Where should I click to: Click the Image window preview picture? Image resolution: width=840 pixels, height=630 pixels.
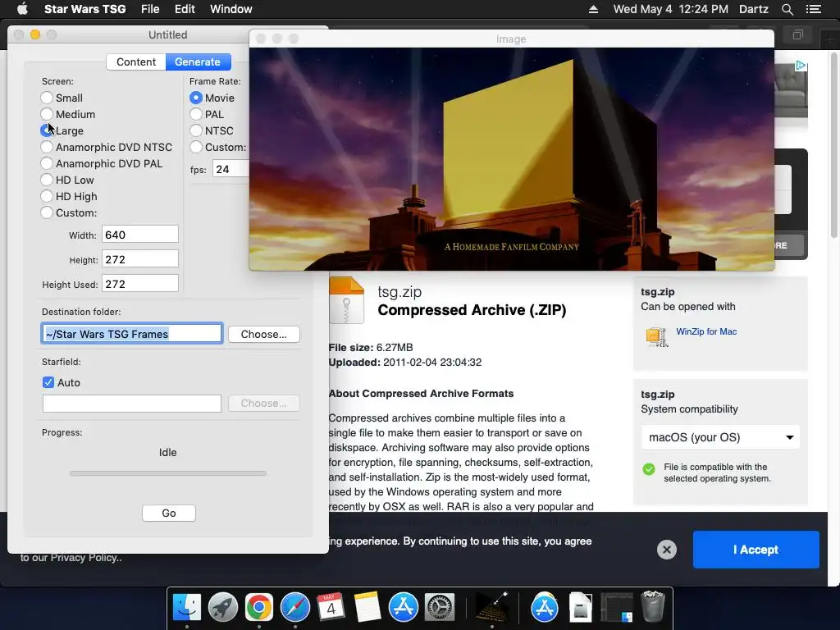(x=512, y=159)
